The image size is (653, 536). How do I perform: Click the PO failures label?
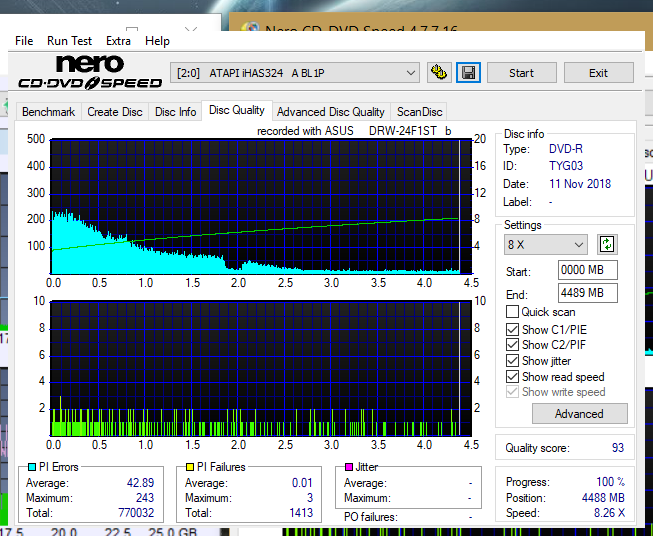coord(371,517)
